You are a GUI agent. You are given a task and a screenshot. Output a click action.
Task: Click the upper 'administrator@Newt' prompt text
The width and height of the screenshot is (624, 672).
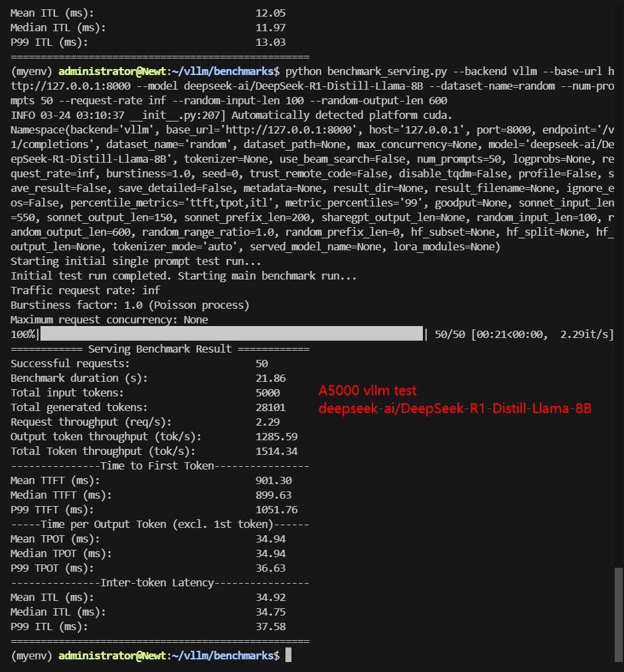point(112,71)
